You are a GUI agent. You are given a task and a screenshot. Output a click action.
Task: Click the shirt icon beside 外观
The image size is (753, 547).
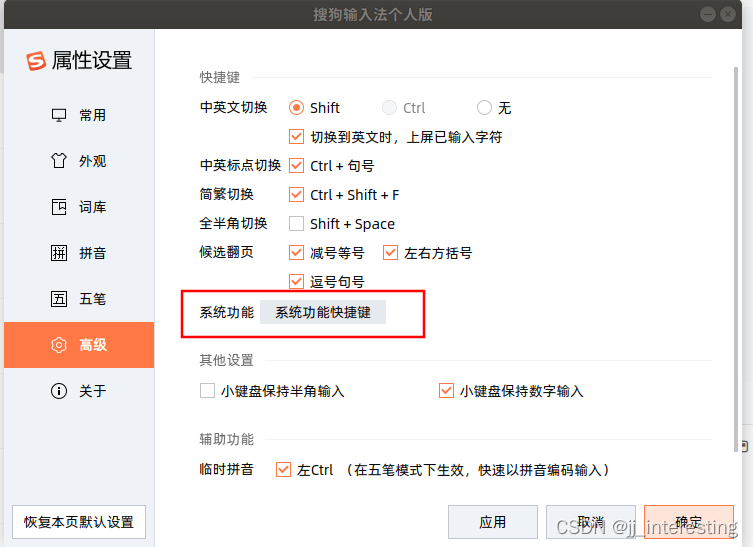tap(59, 161)
